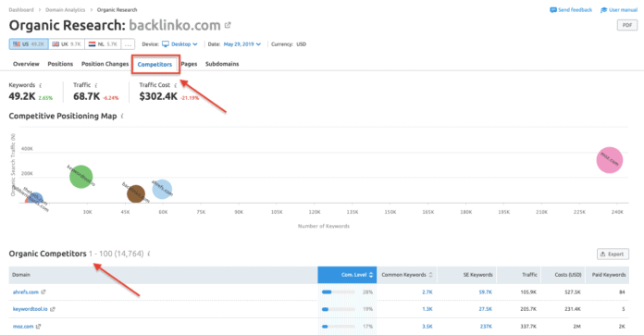
Task: Click the User manual graduation cap icon
Action: coord(603,10)
